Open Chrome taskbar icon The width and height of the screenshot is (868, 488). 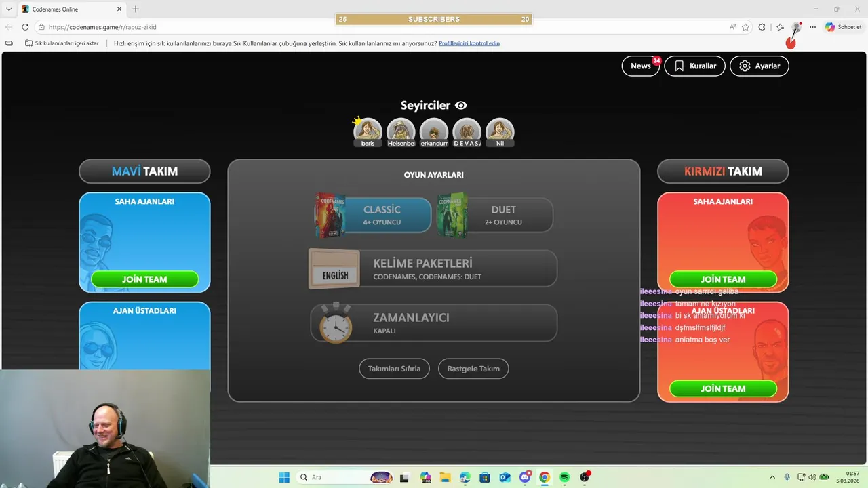click(545, 477)
